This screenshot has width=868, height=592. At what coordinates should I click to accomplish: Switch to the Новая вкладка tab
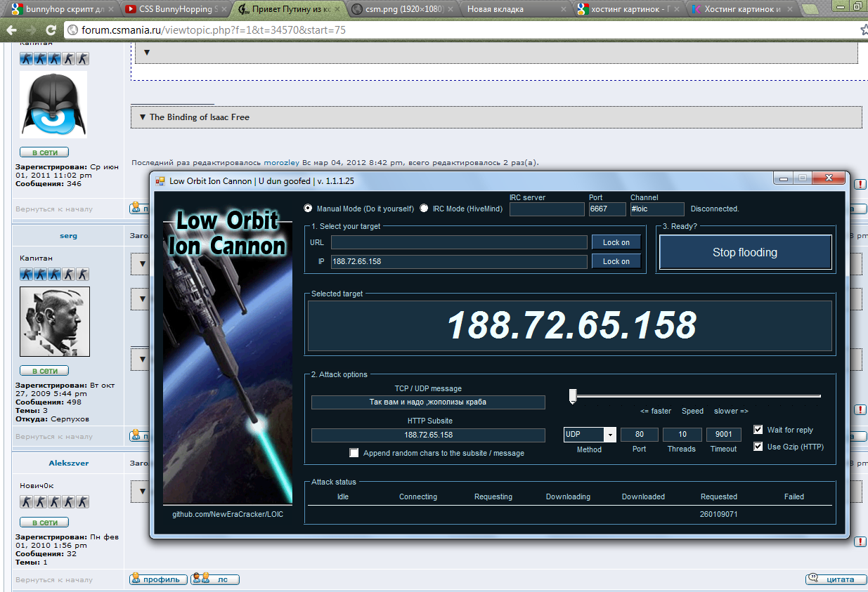pos(515,10)
